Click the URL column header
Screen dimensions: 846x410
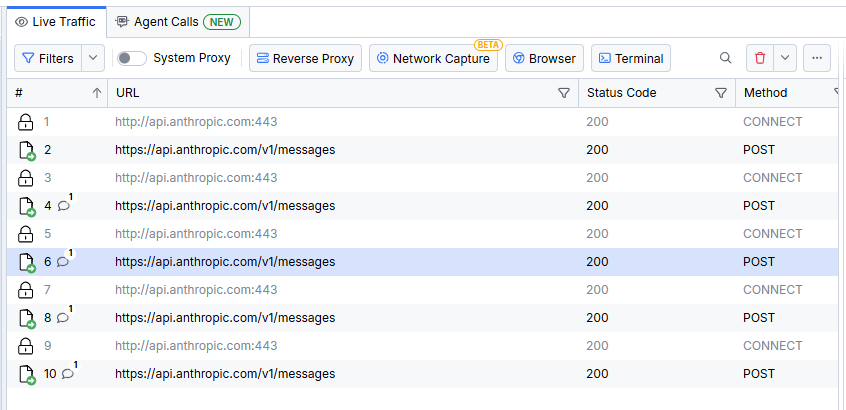[127, 93]
